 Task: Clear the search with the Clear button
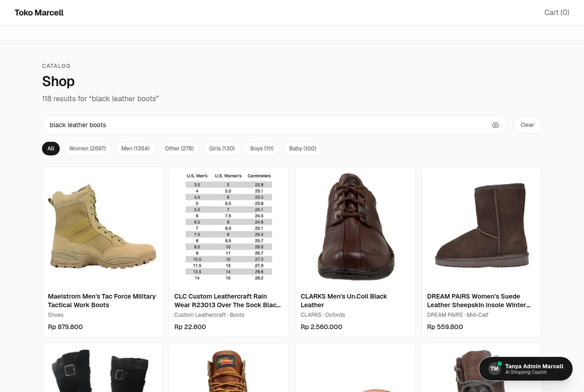527,125
